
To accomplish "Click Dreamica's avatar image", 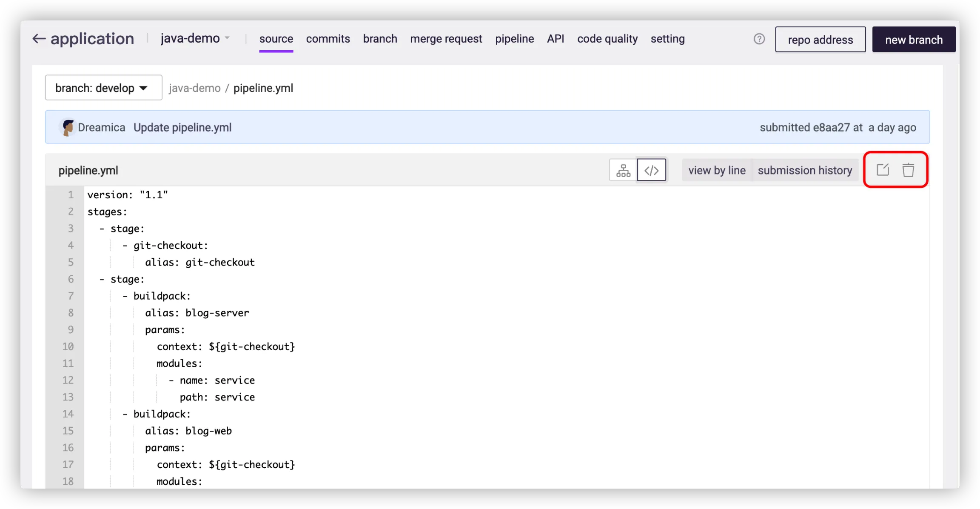I will [68, 128].
